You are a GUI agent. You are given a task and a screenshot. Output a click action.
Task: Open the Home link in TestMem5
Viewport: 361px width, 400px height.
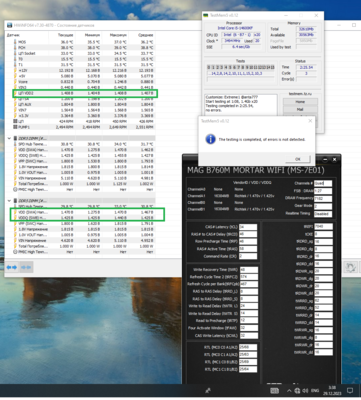pyautogui.click(x=300, y=102)
